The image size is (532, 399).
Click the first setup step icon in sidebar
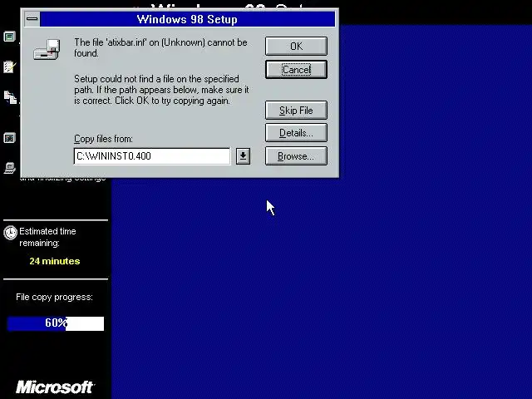coord(9,37)
